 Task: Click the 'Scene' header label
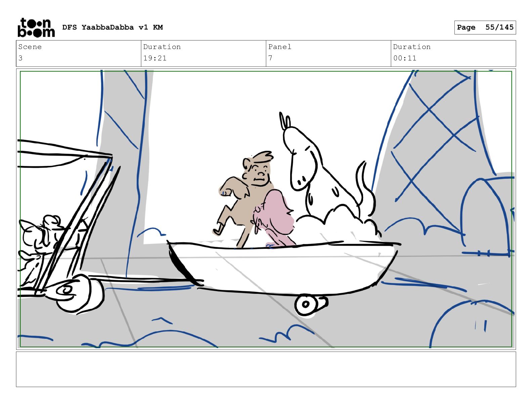pyautogui.click(x=30, y=47)
